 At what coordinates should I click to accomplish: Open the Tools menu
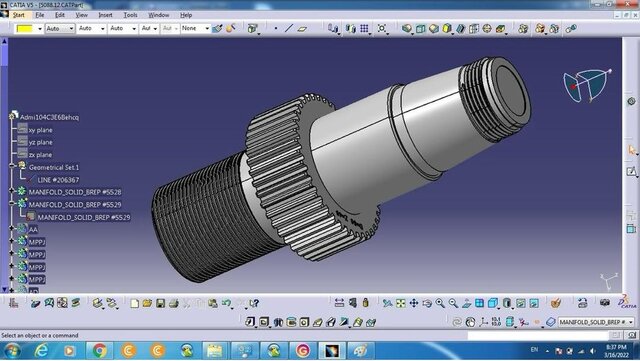131,15
